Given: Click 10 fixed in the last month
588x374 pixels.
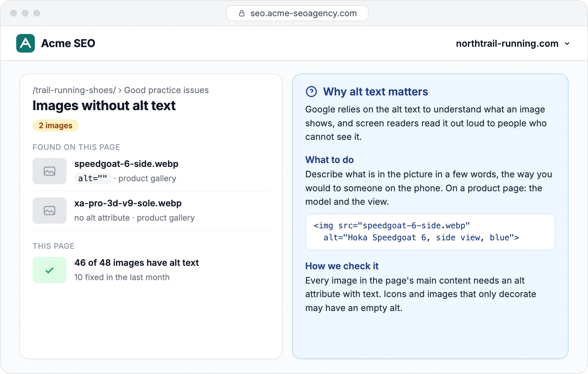Looking at the screenshot, I should click(x=122, y=277).
